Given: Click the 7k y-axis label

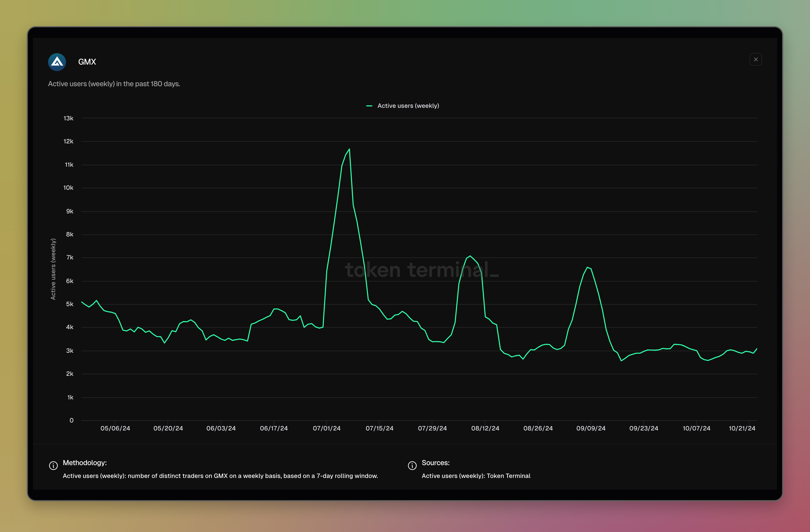Looking at the screenshot, I should click(70, 257).
